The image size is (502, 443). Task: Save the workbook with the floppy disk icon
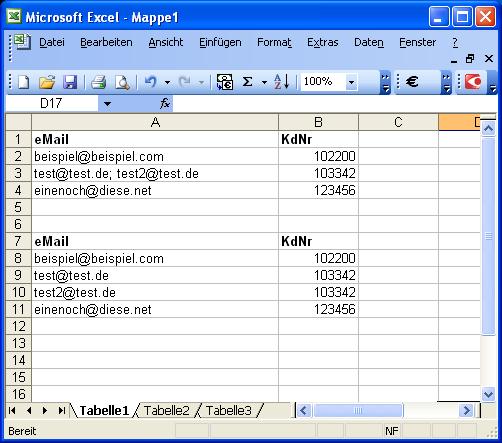[x=70, y=82]
